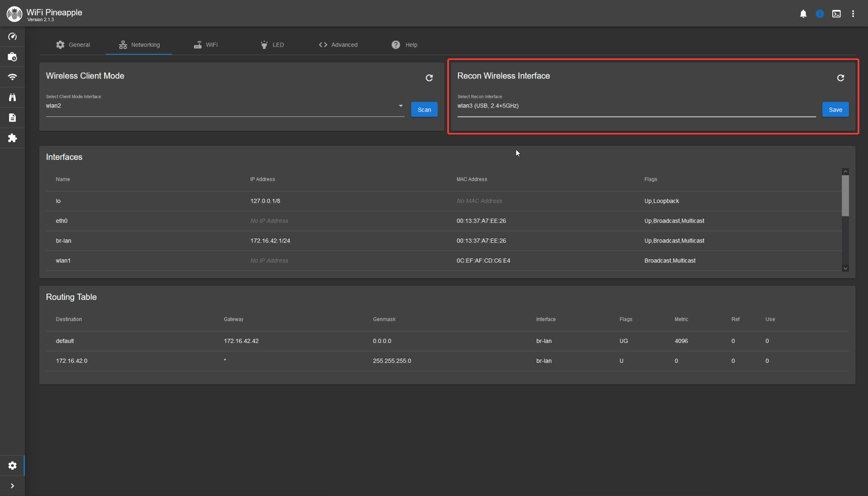Open the three-dot overflow menu
The height and width of the screenshot is (496, 868).
[853, 14]
